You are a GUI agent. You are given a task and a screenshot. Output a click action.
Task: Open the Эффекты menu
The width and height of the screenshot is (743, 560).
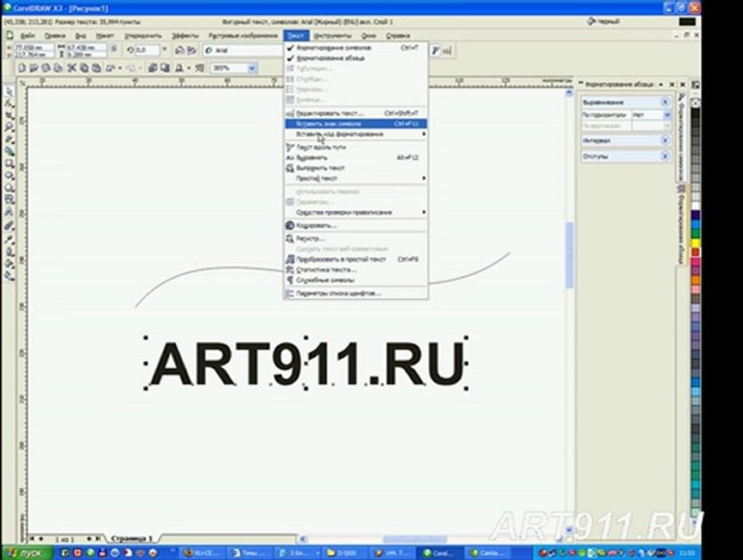[185, 36]
